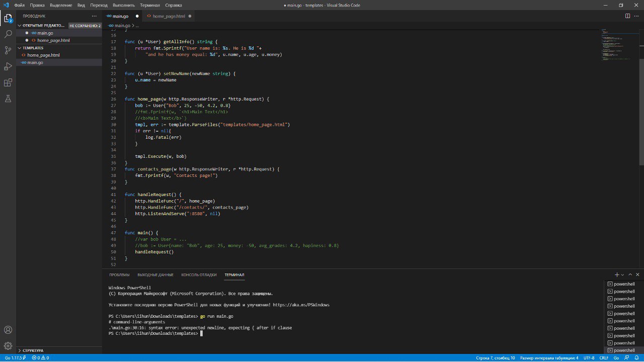Open the Терминал menu
644x362 pixels.
150,5
